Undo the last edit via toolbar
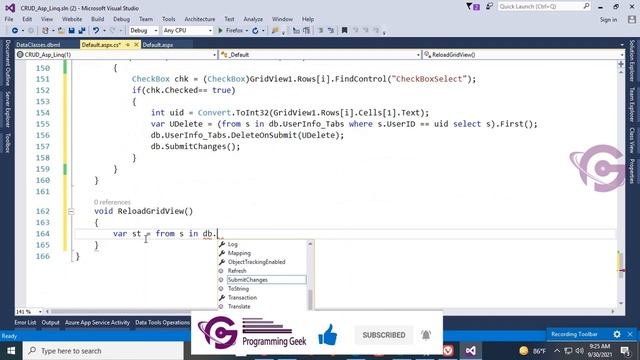Image resolution: width=640 pixels, height=360 pixels. point(96,31)
